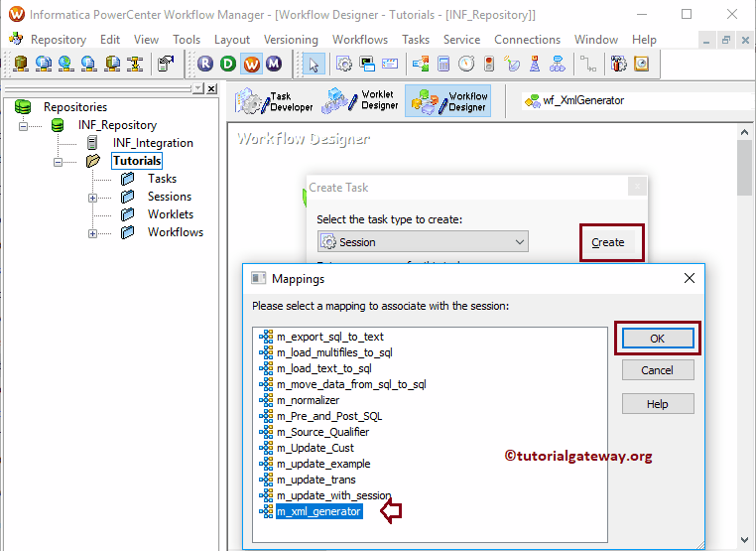Click the first database cylinder toolbar icon

[x=20, y=64]
